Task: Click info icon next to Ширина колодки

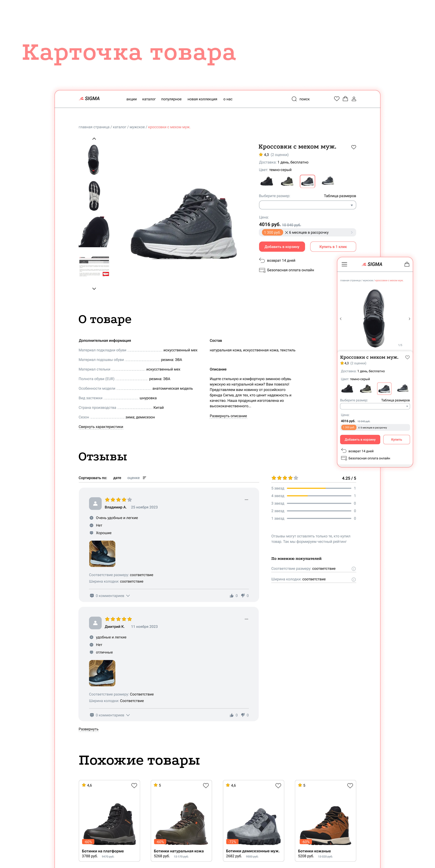Action: click(353, 580)
